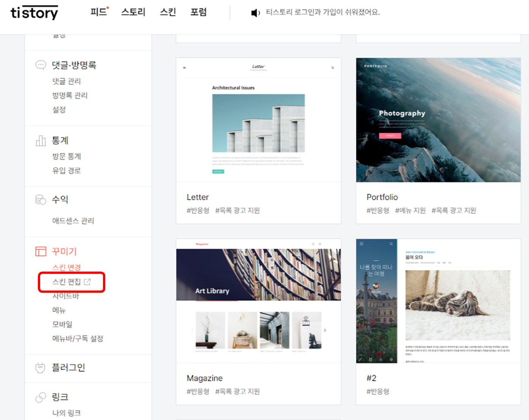The width and height of the screenshot is (529, 420).
Task: Open the 스토리 menu in the header
Action: tap(133, 12)
